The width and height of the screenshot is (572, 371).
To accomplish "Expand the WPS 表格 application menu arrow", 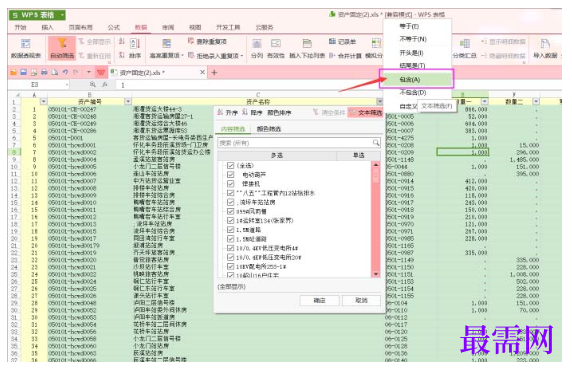I will coord(62,15).
